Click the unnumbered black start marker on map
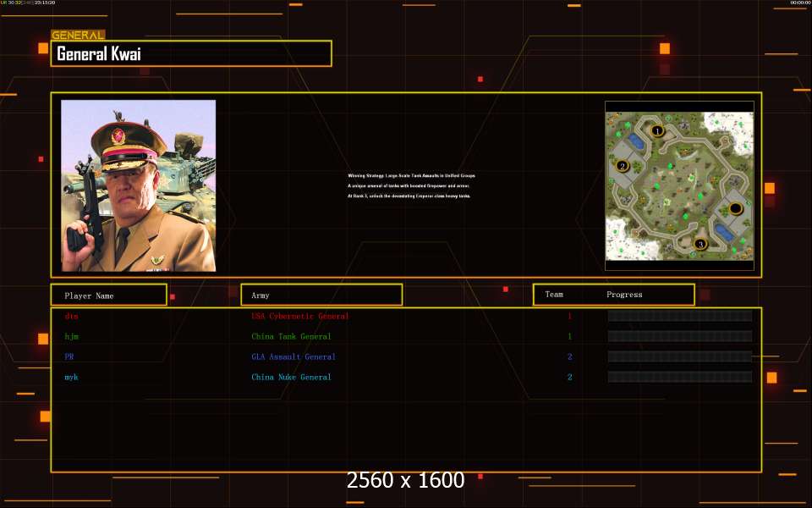Screen dimensions: 812x508 coord(736,208)
